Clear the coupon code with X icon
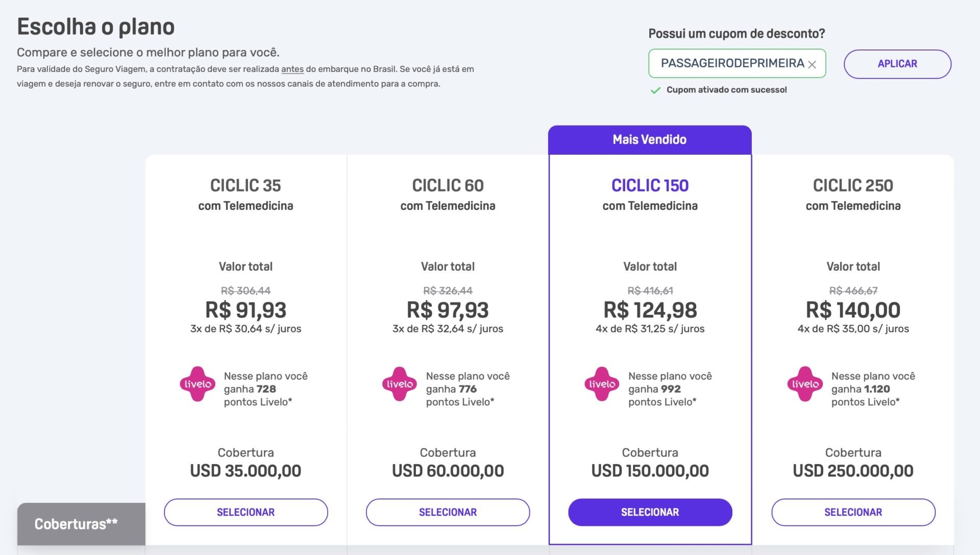Viewport: 980px width, 555px height. (812, 64)
